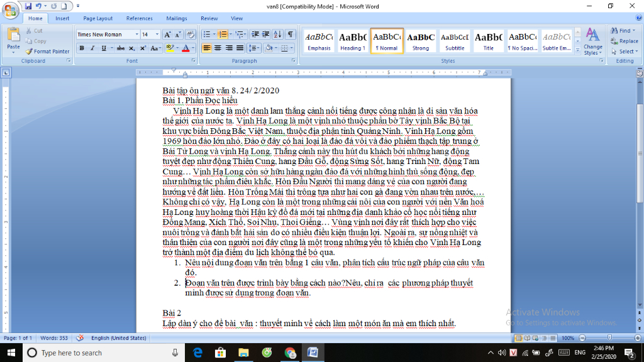
Task: Open the Insert tab
Action: pyautogui.click(x=62, y=18)
